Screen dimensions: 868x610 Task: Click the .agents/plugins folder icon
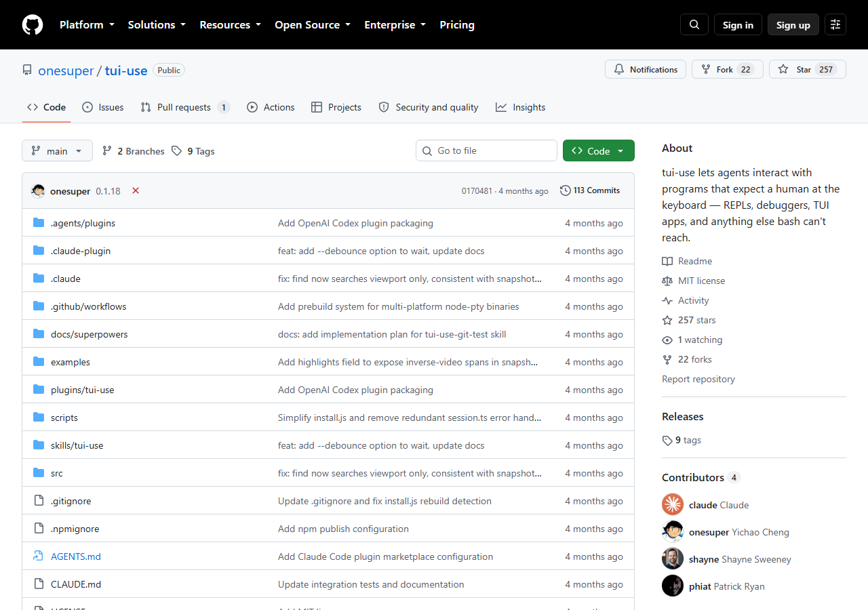click(x=39, y=223)
